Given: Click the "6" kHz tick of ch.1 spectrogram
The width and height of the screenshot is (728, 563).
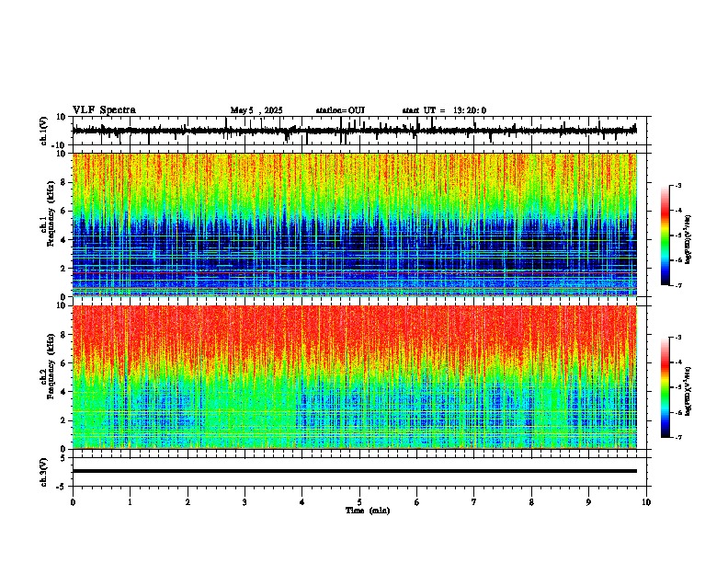Looking at the screenshot, I should click(63, 211).
